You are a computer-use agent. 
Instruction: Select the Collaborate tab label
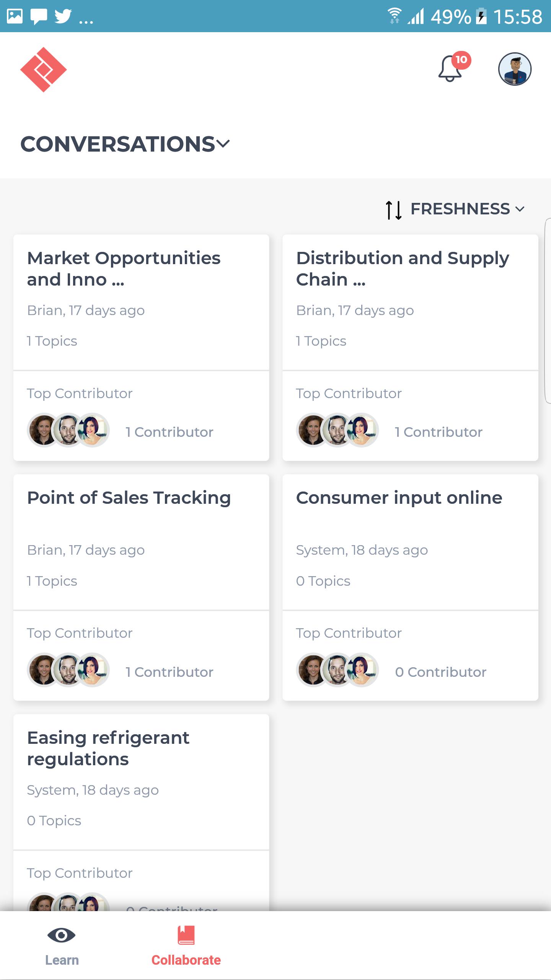[186, 960]
